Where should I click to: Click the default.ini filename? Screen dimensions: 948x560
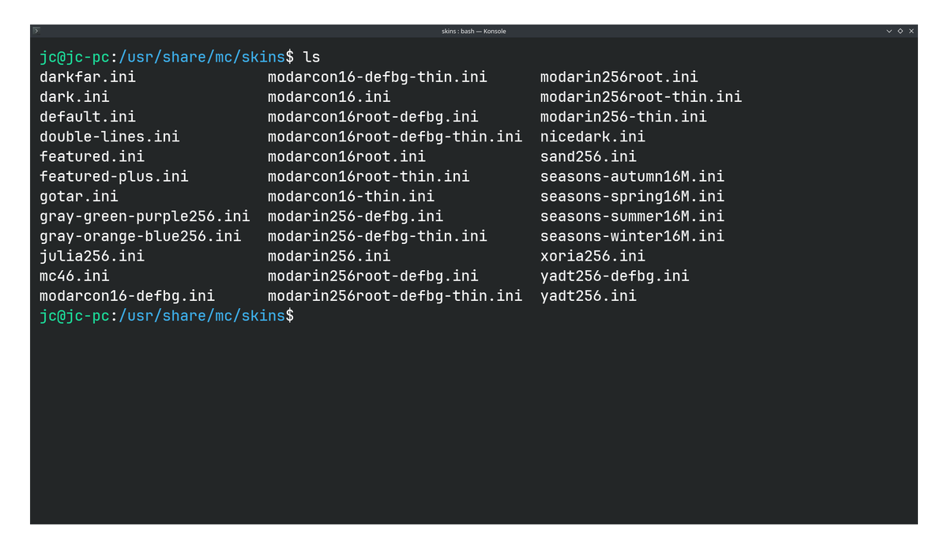click(x=88, y=117)
